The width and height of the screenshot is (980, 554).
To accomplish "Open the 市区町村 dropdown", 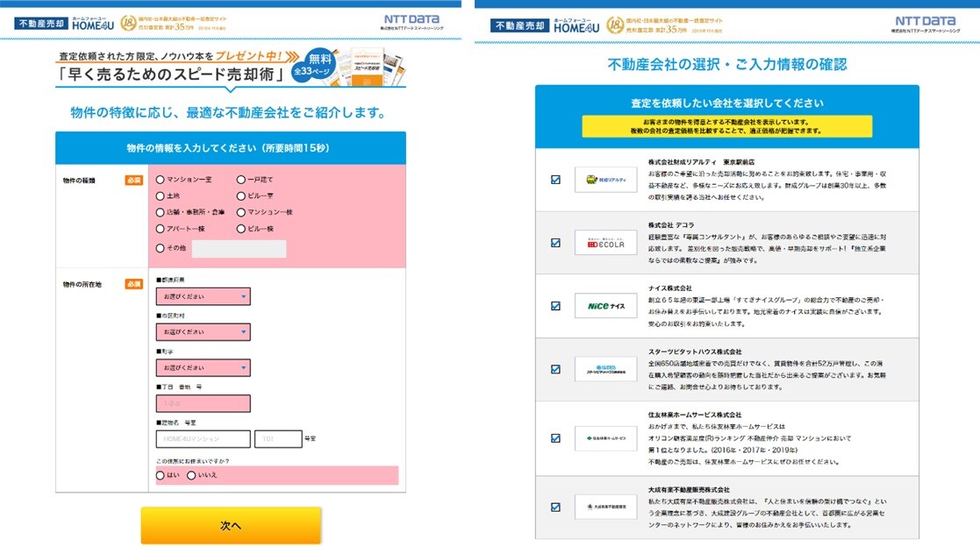I will tap(203, 332).
